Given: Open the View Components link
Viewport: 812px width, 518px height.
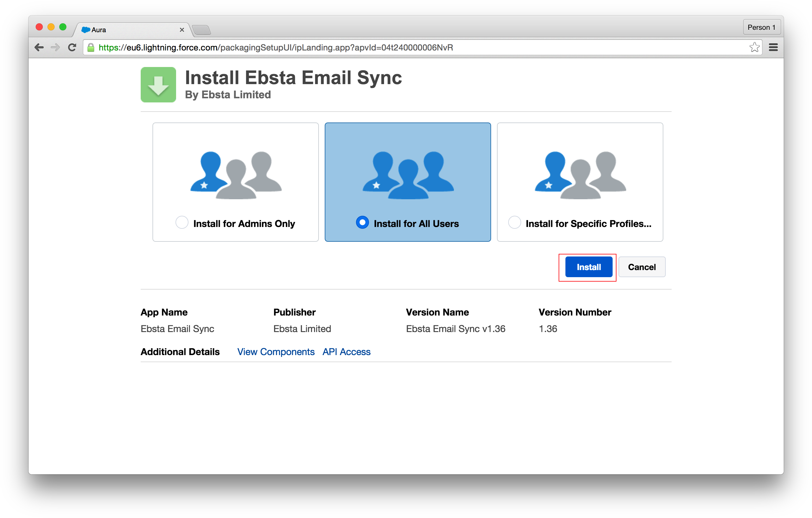Looking at the screenshot, I should 276,352.
